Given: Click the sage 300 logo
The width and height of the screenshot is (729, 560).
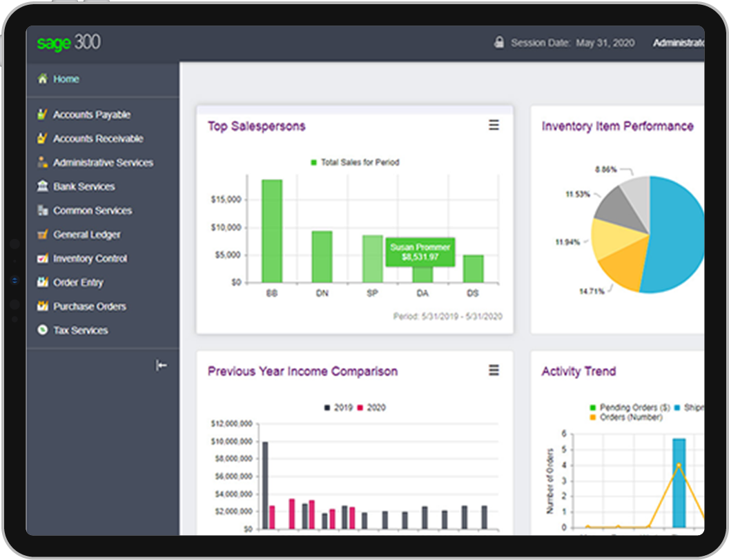Looking at the screenshot, I should coord(69,42).
